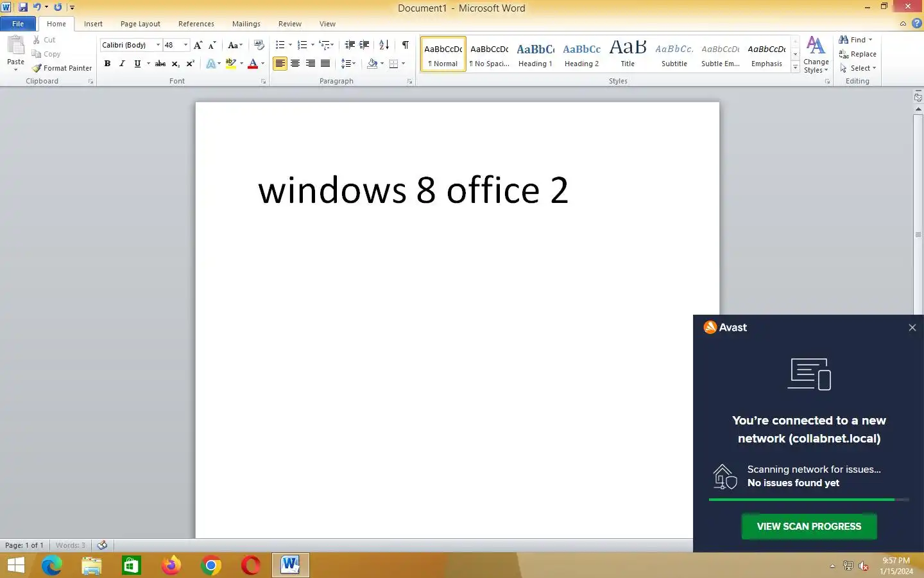Image resolution: width=924 pixels, height=578 pixels.
Task: Apply the Title style
Action: point(628,54)
